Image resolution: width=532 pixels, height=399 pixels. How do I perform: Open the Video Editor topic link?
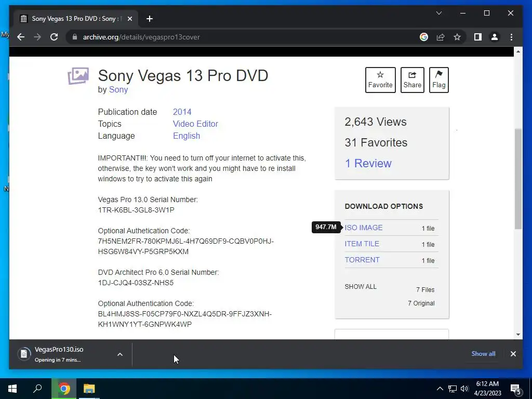click(195, 124)
